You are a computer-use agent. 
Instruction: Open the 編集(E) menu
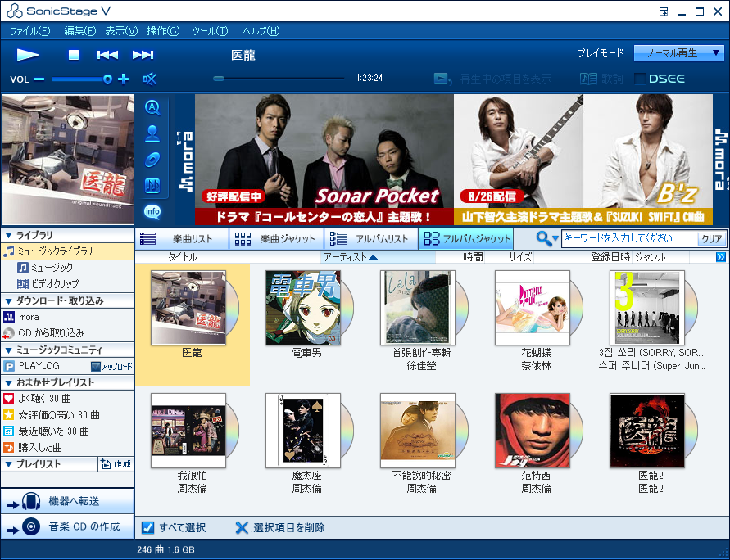click(80, 30)
